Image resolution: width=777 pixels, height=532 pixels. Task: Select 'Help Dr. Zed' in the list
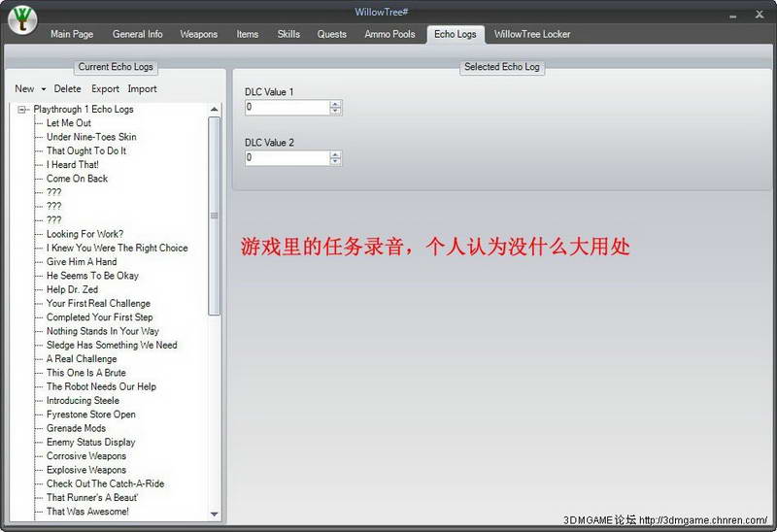pos(72,289)
